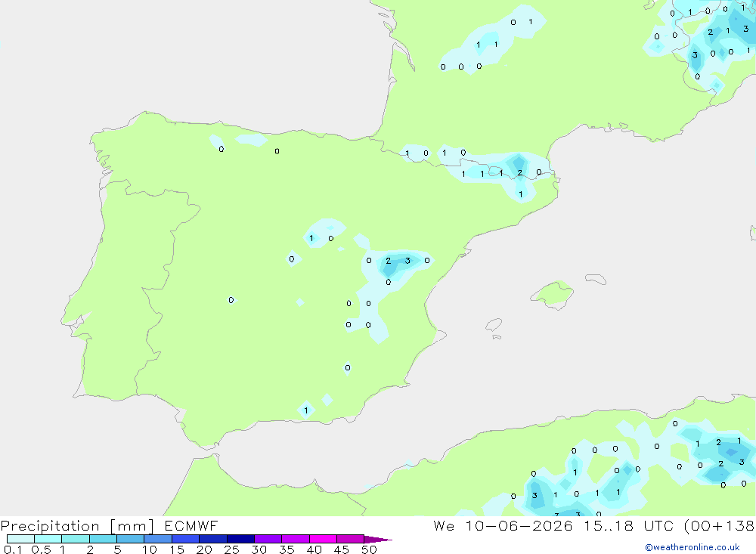This screenshot has width=756, height=554.
Task: Pick the 15–20 mm royal blue legend swatch
Action: (186, 539)
